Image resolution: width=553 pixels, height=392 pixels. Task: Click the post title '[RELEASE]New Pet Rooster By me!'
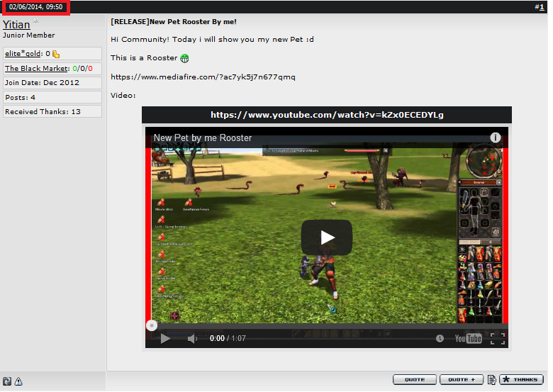(174, 21)
